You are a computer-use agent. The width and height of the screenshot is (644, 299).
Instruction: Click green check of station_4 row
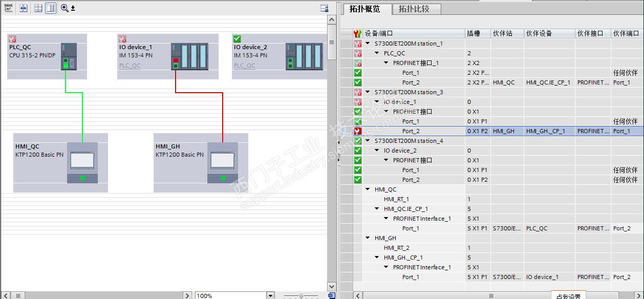pyautogui.click(x=358, y=141)
